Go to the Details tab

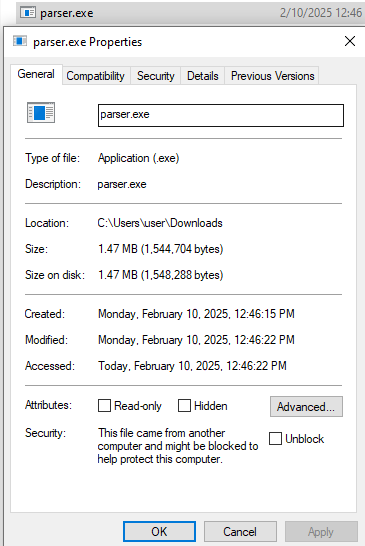203,76
